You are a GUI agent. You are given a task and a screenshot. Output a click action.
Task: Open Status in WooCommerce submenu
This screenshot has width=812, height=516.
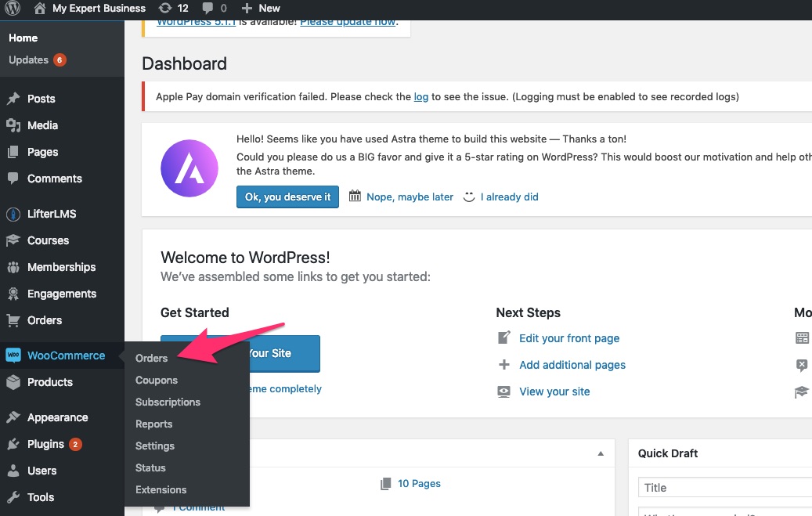point(150,467)
